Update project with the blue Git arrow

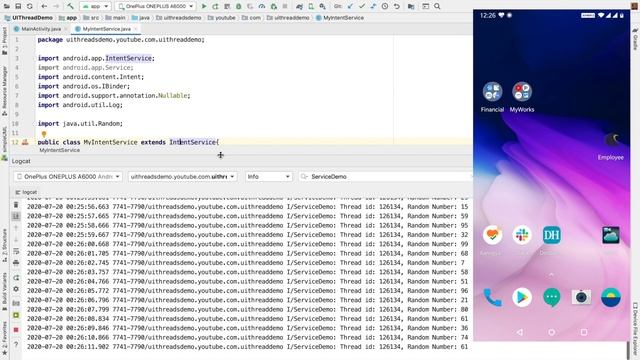click(350, 6)
